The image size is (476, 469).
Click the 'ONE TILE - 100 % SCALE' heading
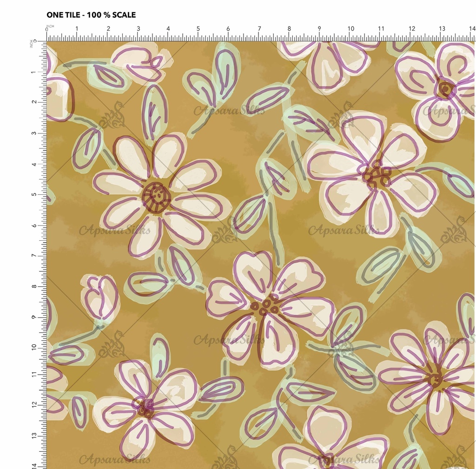(91, 15)
